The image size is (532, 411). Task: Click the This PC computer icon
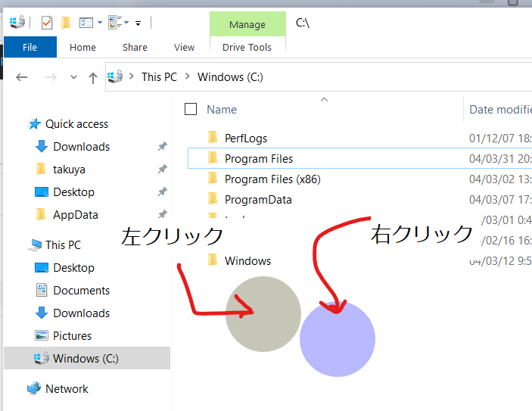click(34, 245)
